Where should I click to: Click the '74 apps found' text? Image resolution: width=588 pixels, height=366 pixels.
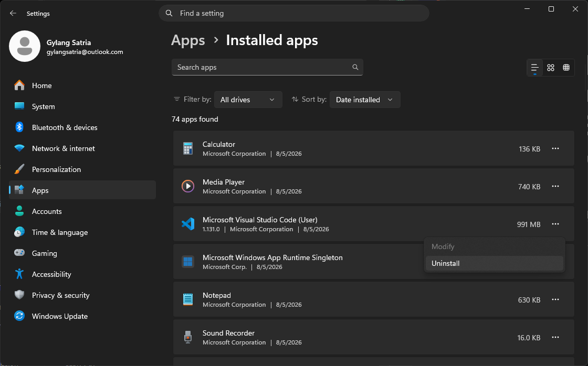point(195,119)
